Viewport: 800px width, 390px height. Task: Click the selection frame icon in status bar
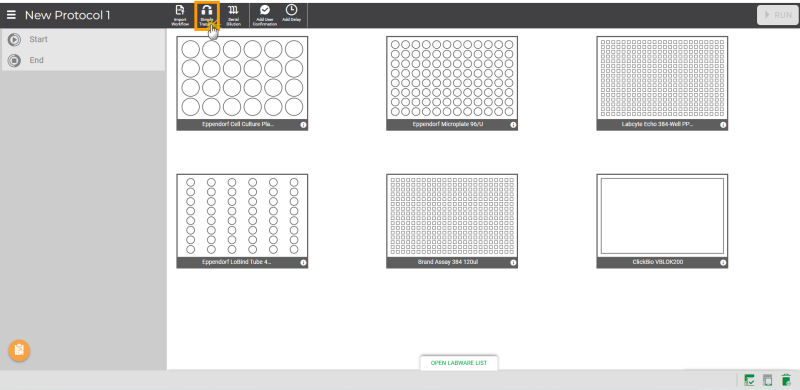767,380
